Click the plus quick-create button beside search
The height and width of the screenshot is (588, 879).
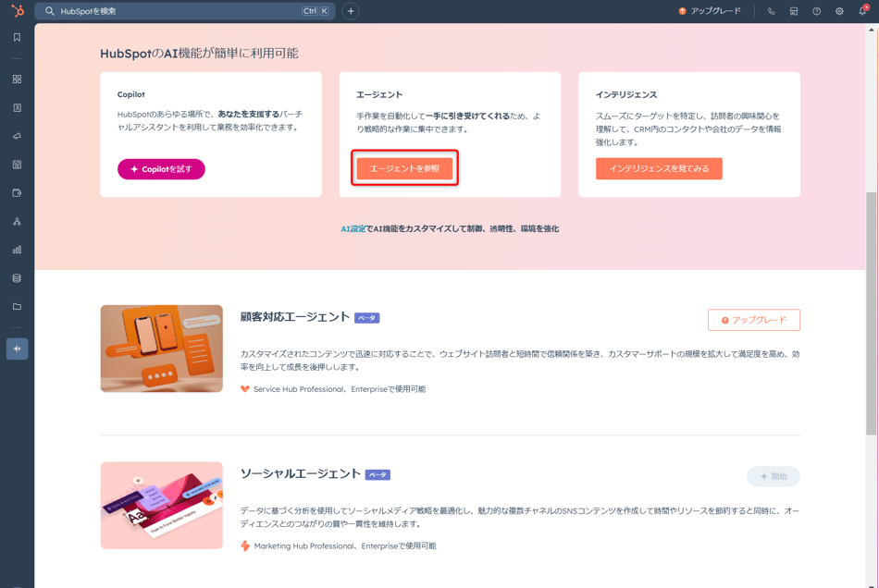point(351,11)
